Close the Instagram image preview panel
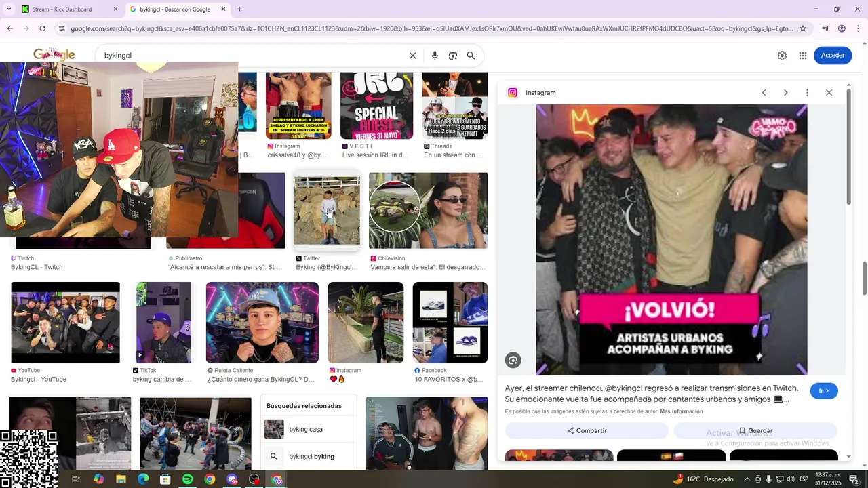868x488 pixels. 829,93
